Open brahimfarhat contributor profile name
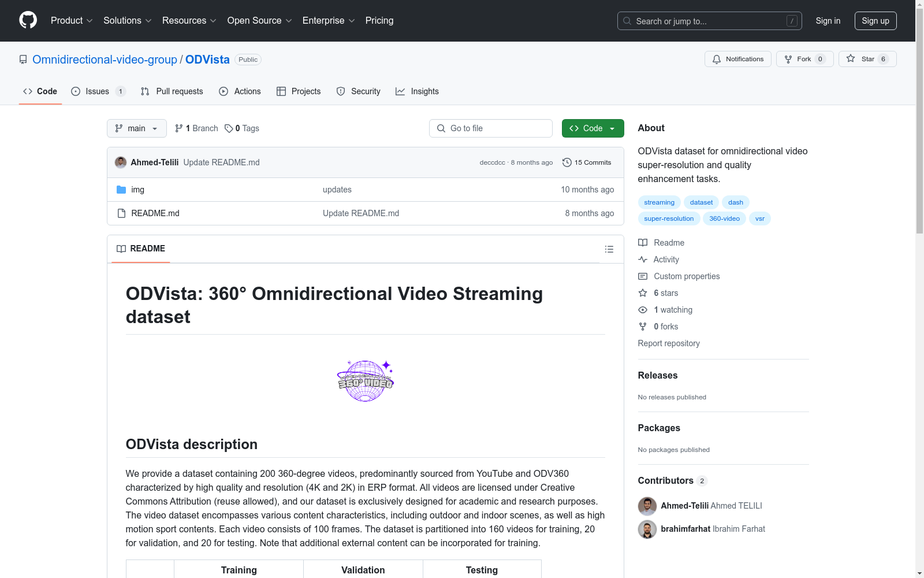Viewport: 924px width, 578px height. pos(685,529)
